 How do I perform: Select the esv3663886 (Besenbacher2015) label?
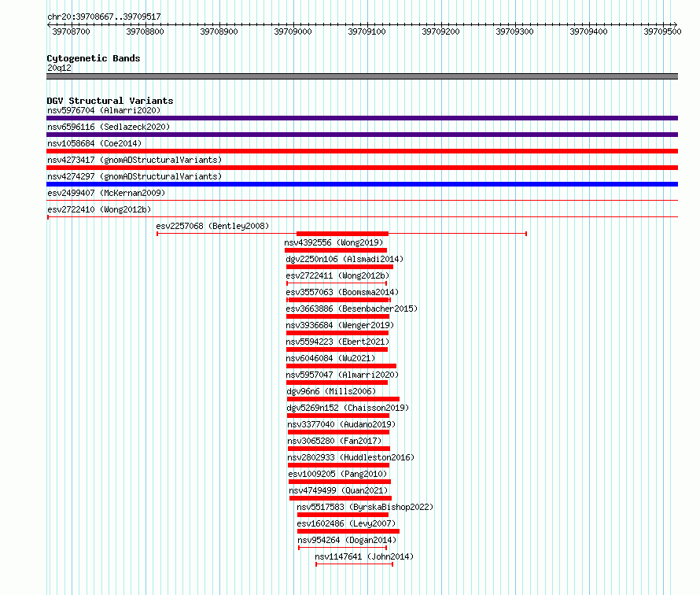[x=352, y=309]
